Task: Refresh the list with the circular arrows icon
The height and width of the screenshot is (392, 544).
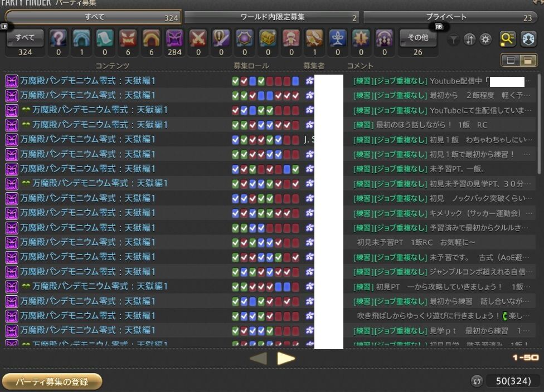Action: (477, 381)
